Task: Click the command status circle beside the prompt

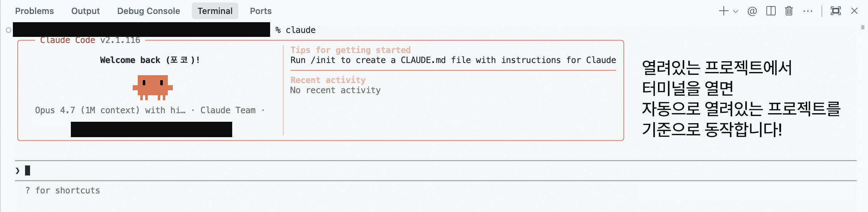Action: click(x=9, y=30)
